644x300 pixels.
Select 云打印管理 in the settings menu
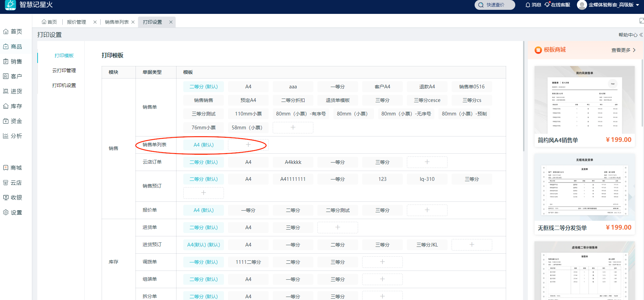[64, 70]
